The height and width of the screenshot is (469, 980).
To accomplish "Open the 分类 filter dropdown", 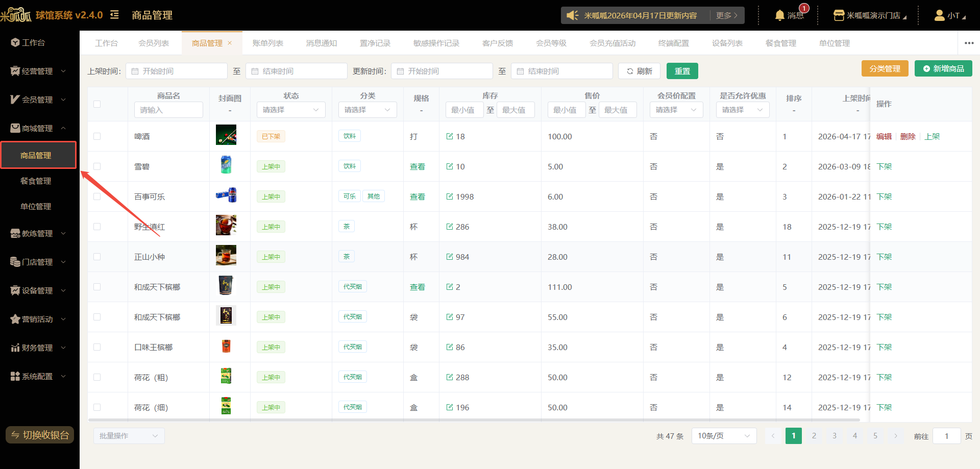I will [367, 110].
